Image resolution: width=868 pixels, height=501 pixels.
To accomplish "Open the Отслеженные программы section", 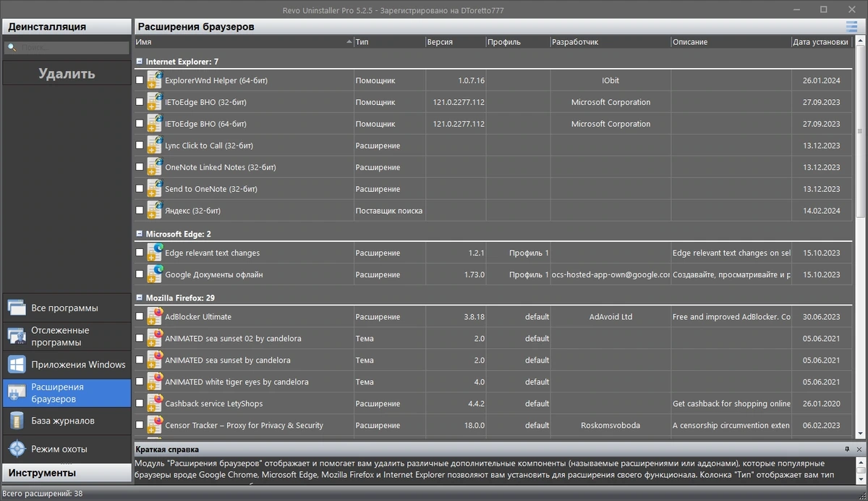I will tap(67, 336).
